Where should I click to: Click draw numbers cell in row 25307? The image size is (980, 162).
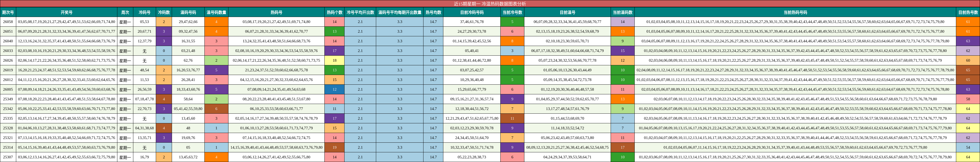pos(67,157)
